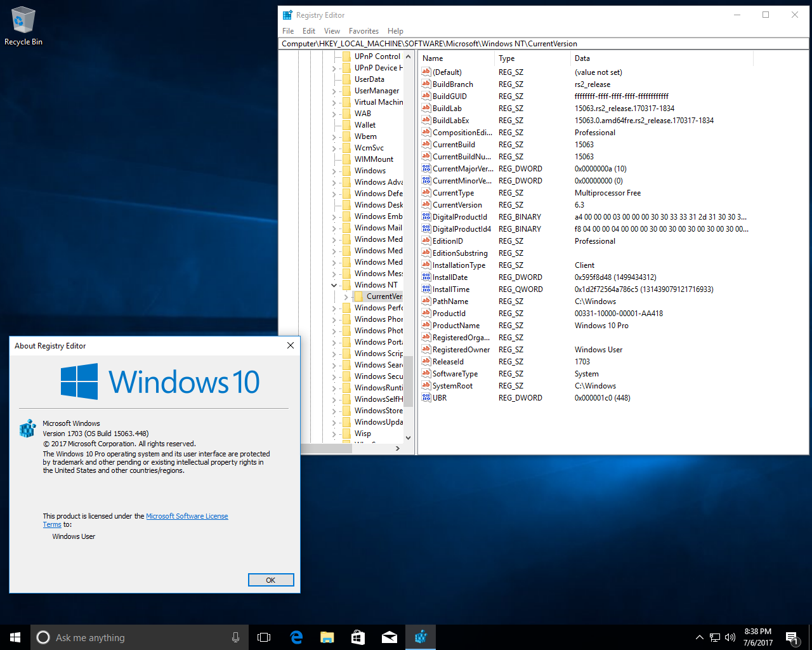Click the Ask me anything search box
This screenshot has width=812, height=650.
pos(139,637)
